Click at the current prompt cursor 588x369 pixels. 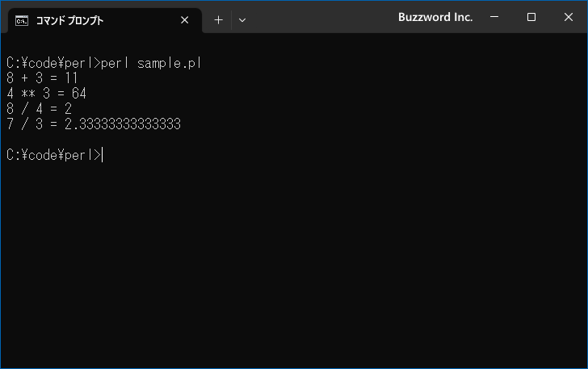pyautogui.click(x=103, y=155)
